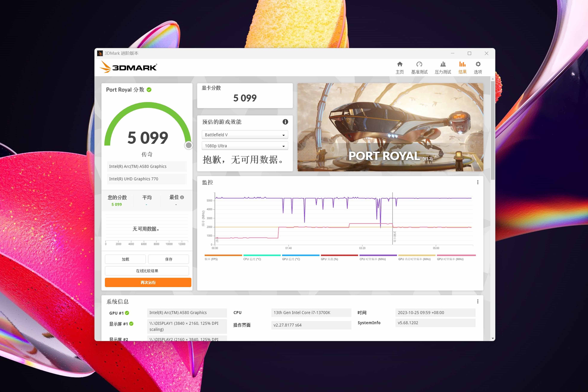
Task: Click the 3DMark title bar app icon
Action: tap(100, 53)
